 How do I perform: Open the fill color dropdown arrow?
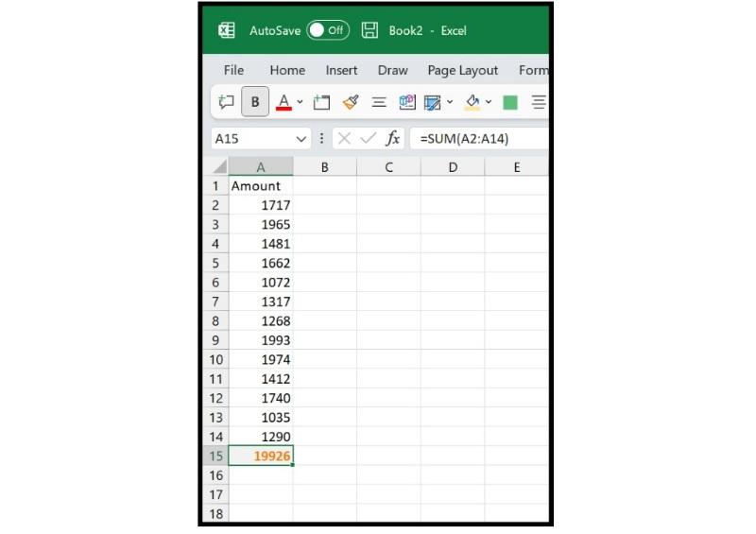[x=489, y=102]
